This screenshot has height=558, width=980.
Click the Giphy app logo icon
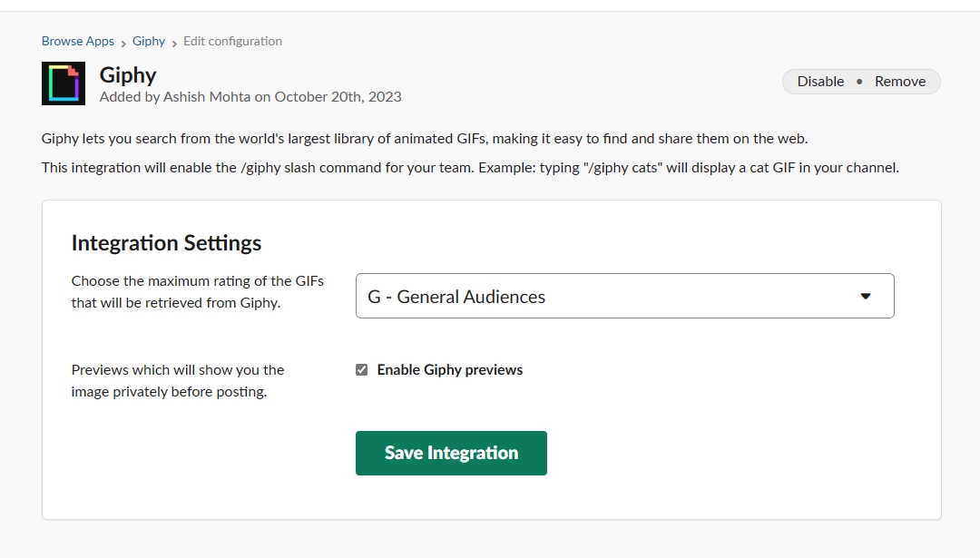coord(63,83)
